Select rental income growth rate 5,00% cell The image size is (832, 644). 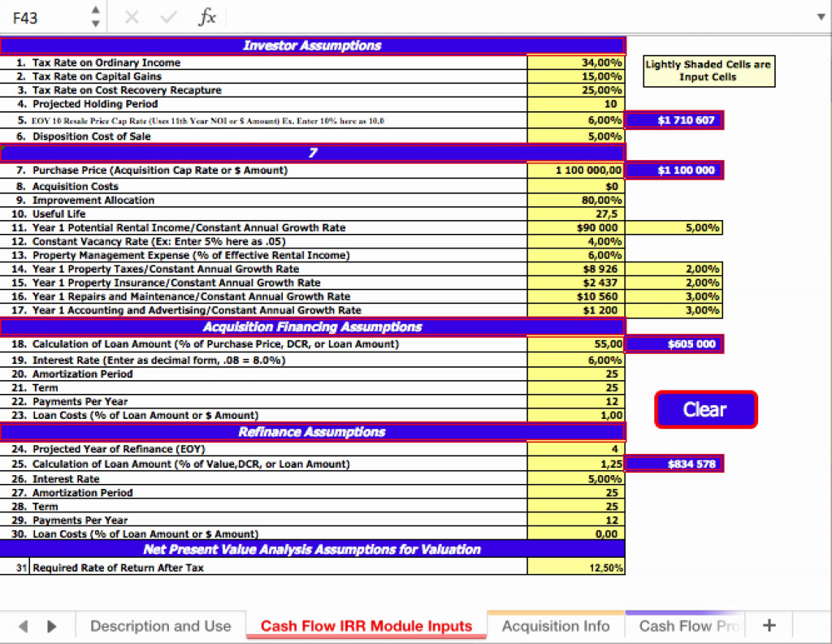tap(674, 227)
